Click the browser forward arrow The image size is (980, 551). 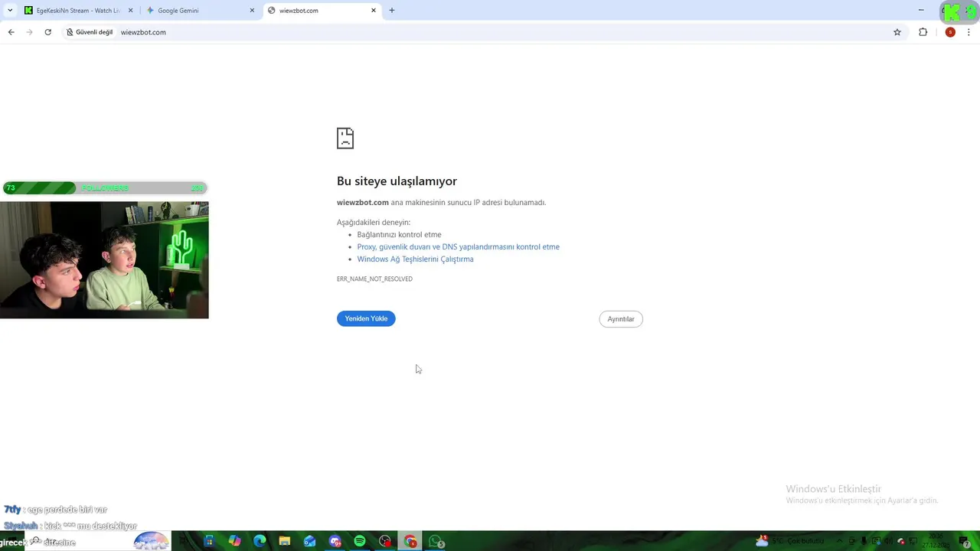pyautogui.click(x=29, y=32)
